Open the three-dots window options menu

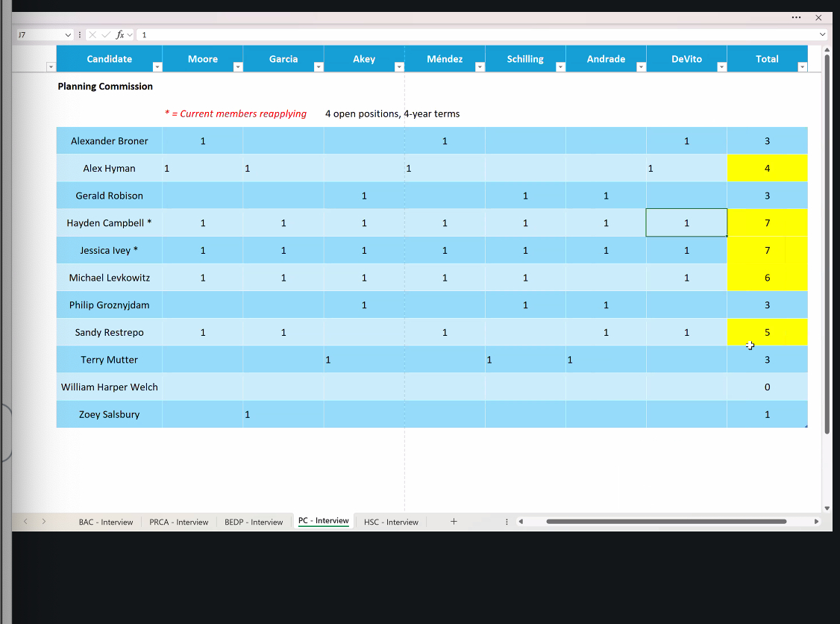[x=796, y=17]
